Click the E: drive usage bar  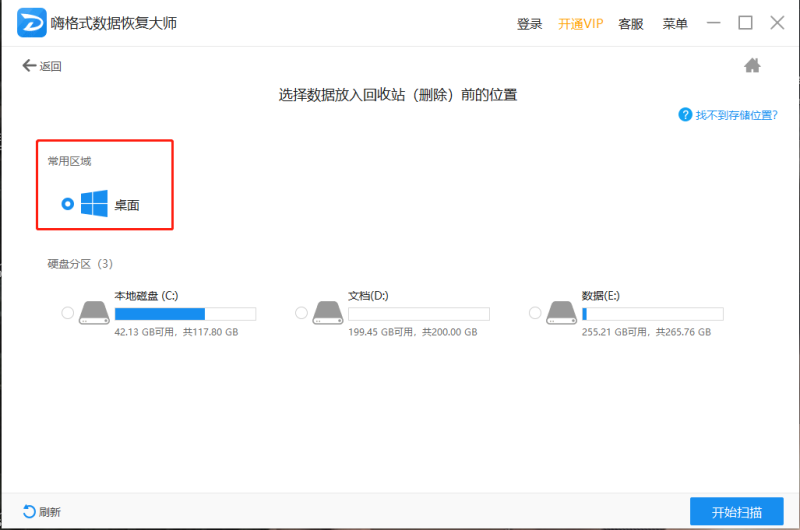pos(653,314)
